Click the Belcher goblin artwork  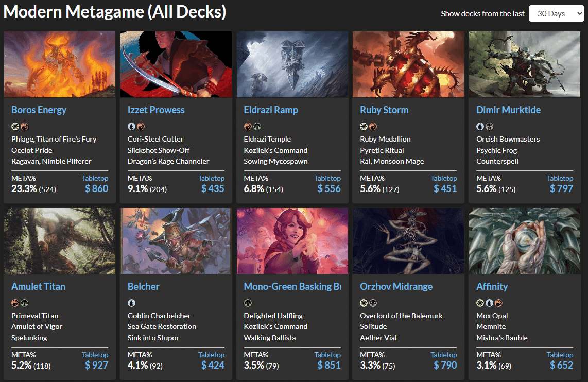[176, 241]
